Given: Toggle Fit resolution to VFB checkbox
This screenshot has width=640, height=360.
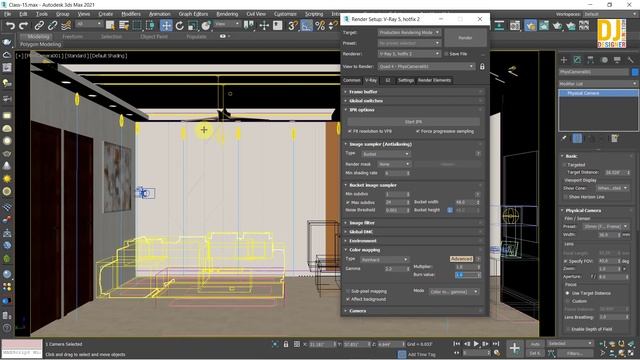Looking at the screenshot, I should point(350,131).
